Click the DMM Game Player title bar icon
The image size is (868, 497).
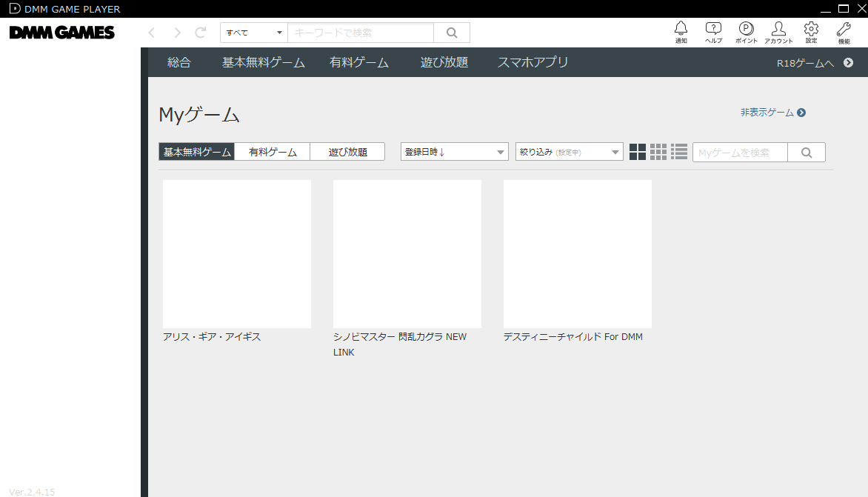pyautogui.click(x=15, y=8)
